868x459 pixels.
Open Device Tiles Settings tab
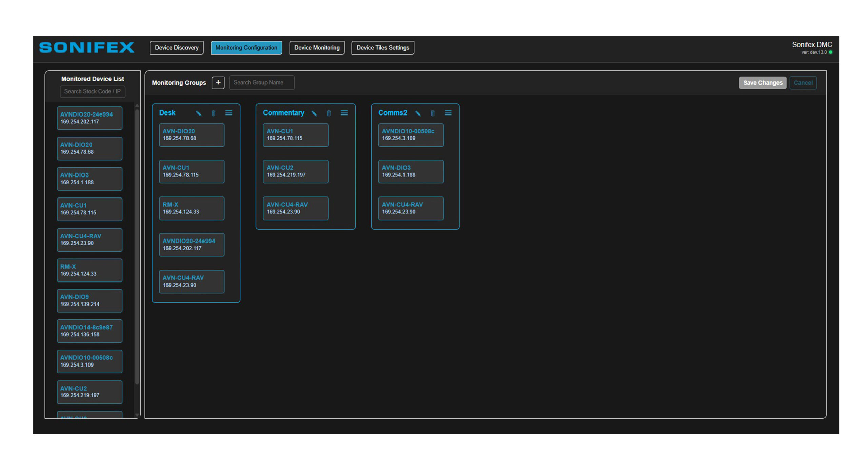(x=382, y=48)
